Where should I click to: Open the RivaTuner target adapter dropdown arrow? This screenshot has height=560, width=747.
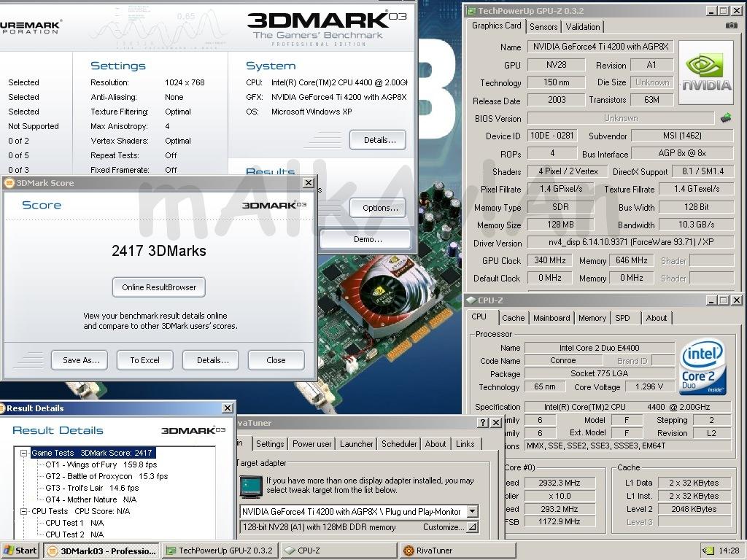pyautogui.click(x=472, y=511)
